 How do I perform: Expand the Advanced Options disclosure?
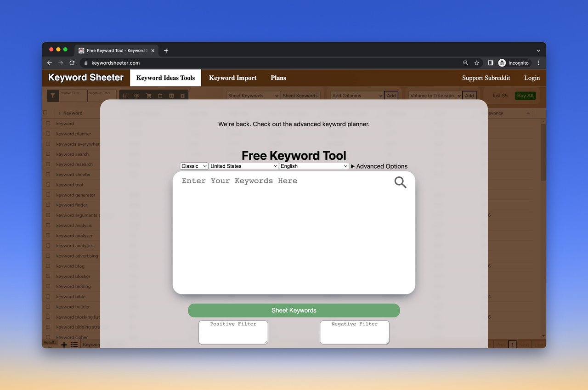click(379, 166)
